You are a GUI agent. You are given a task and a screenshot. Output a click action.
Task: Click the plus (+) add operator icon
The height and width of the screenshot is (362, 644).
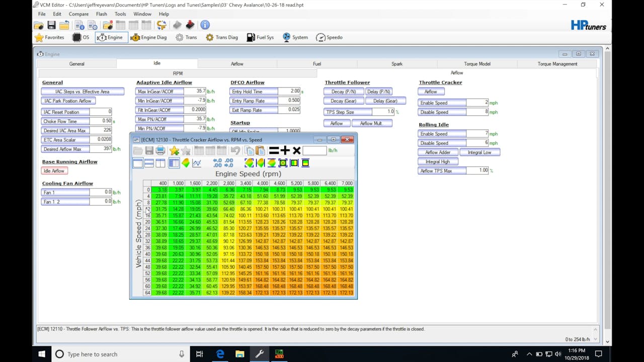coord(285,151)
